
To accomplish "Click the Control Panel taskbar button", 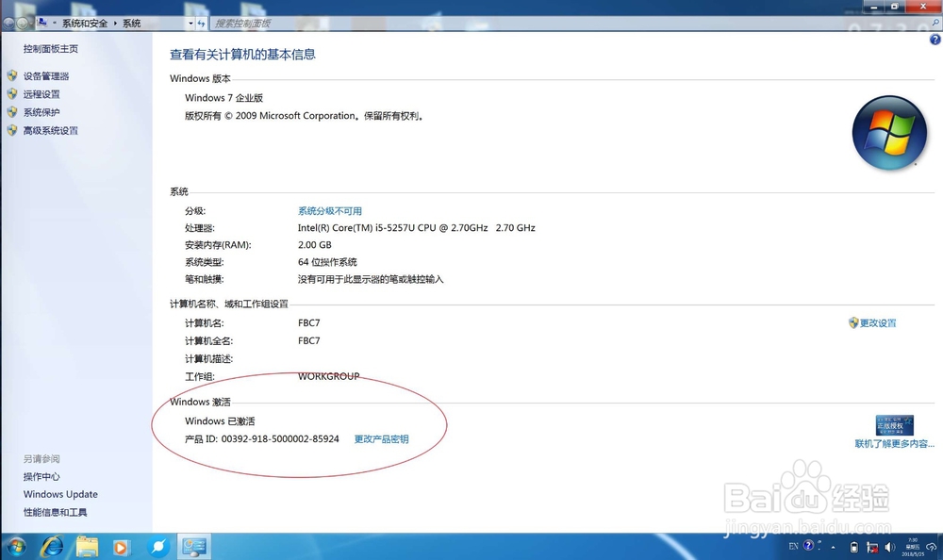I will point(193,546).
